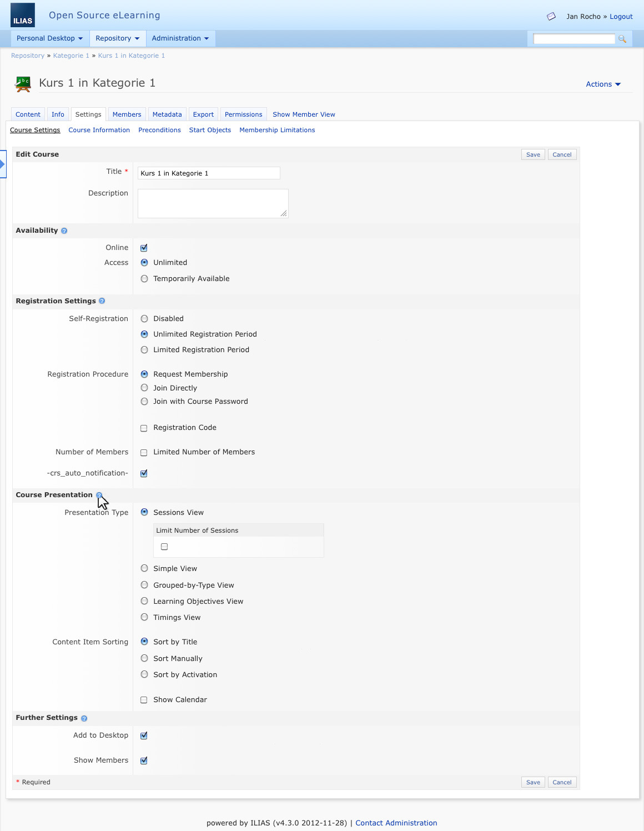Select Disabled self-registration
The height and width of the screenshot is (831, 644).
[x=144, y=319]
